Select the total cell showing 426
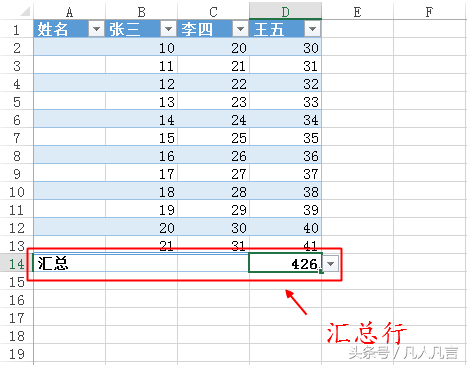The width and height of the screenshot is (467, 365). click(285, 263)
